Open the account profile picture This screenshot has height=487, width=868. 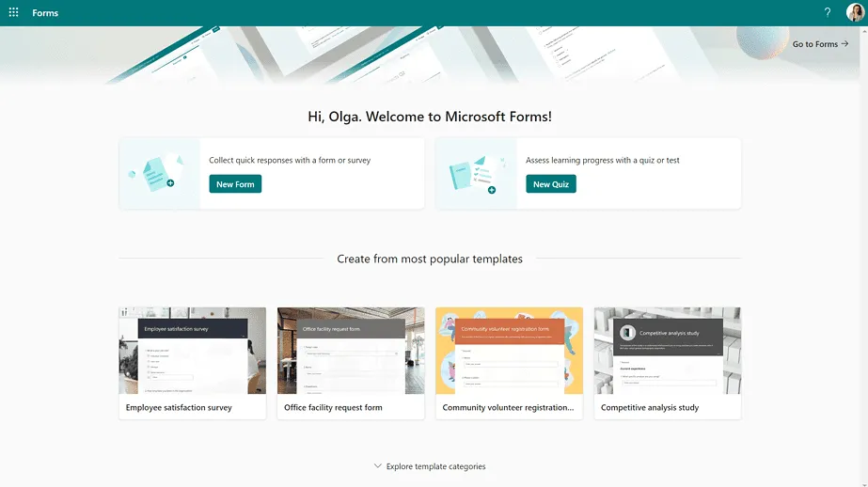(855, 12)
